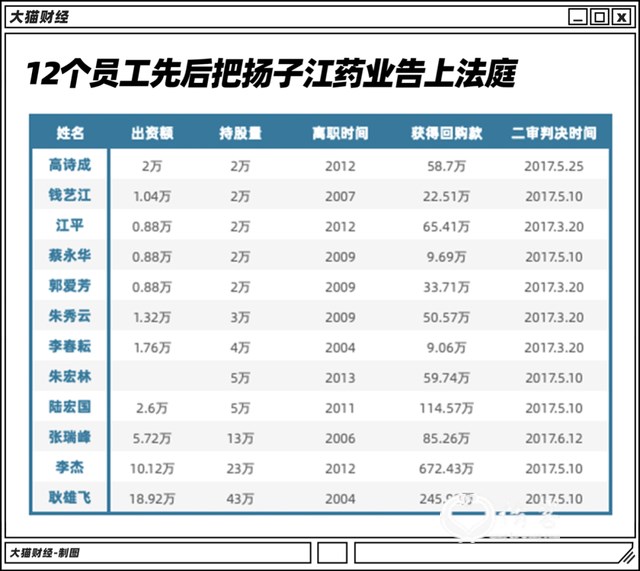Click the 离职时间 column header
The image size is (640, 571).
(340, 133)
